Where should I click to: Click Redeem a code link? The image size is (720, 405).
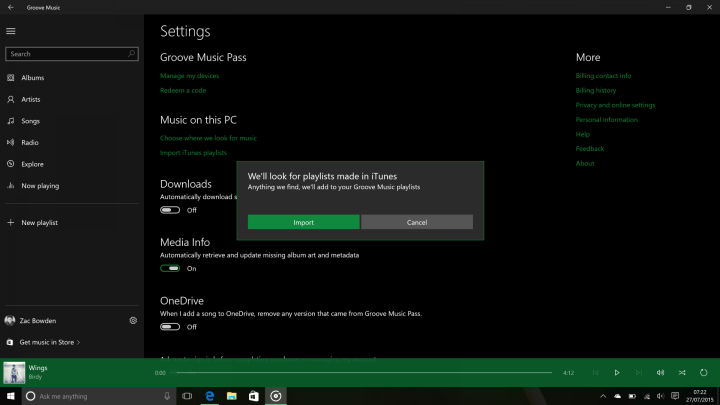[183, 90]
